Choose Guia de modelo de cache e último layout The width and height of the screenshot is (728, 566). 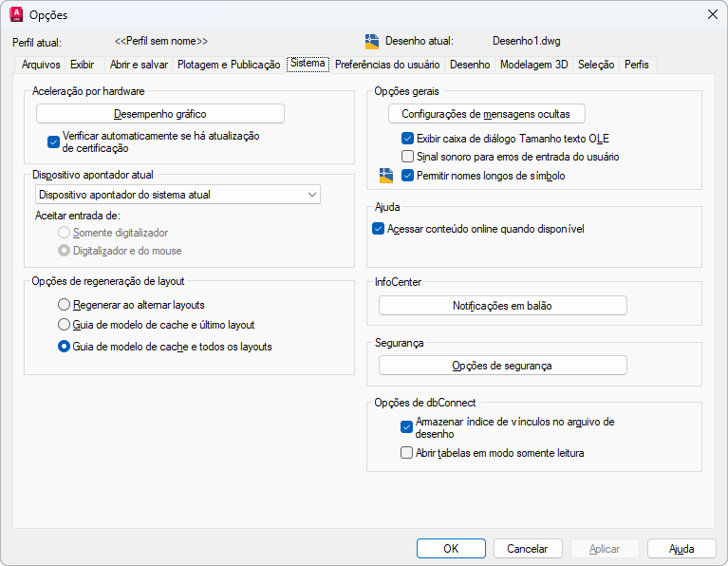tap(65, 325)
